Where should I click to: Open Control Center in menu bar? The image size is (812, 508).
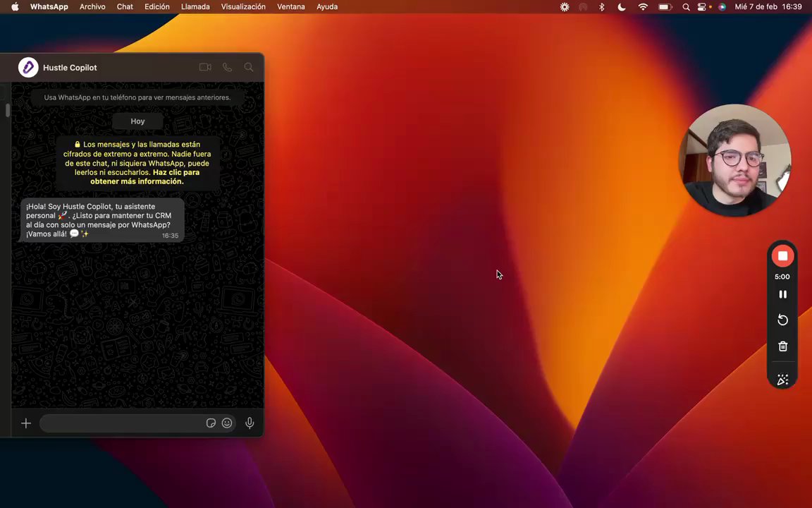coord(702,7)
